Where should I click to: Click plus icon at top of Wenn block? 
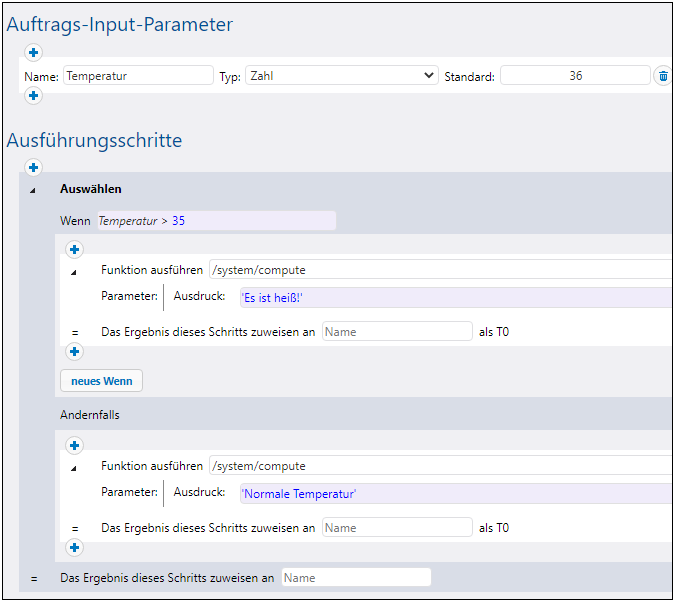(x=74, y=249)
